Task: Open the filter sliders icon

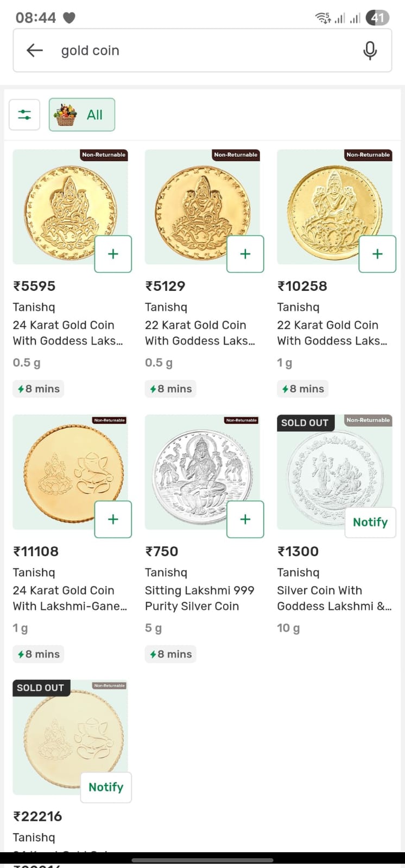Action: tap(24, 114)
